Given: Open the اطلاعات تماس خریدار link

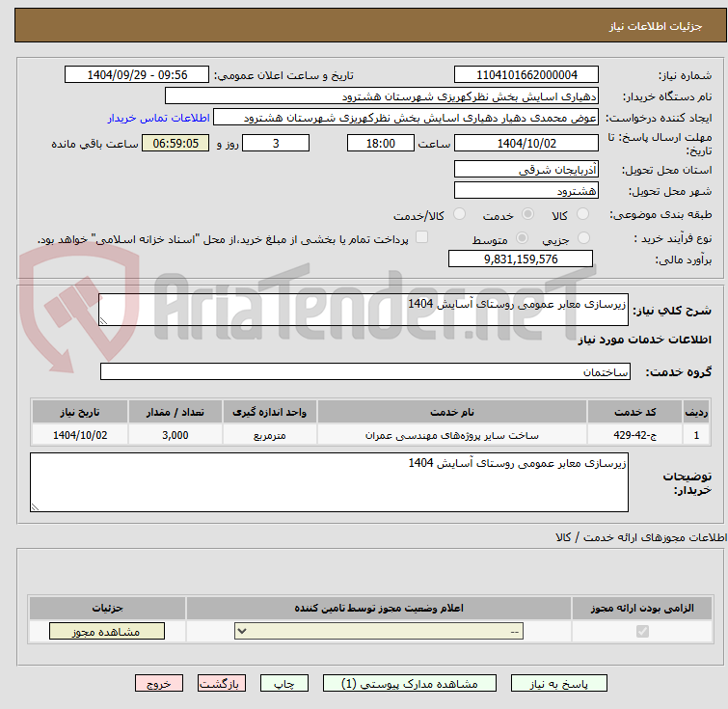Looking at the screenshot, I should point(159,118).
